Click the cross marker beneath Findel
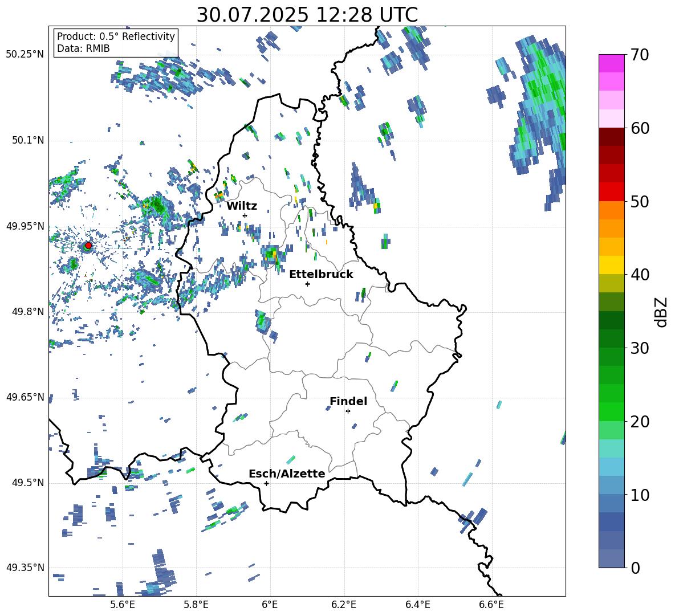Image resolution: width=675 pixels, height=616 pixels. (348, 411)
